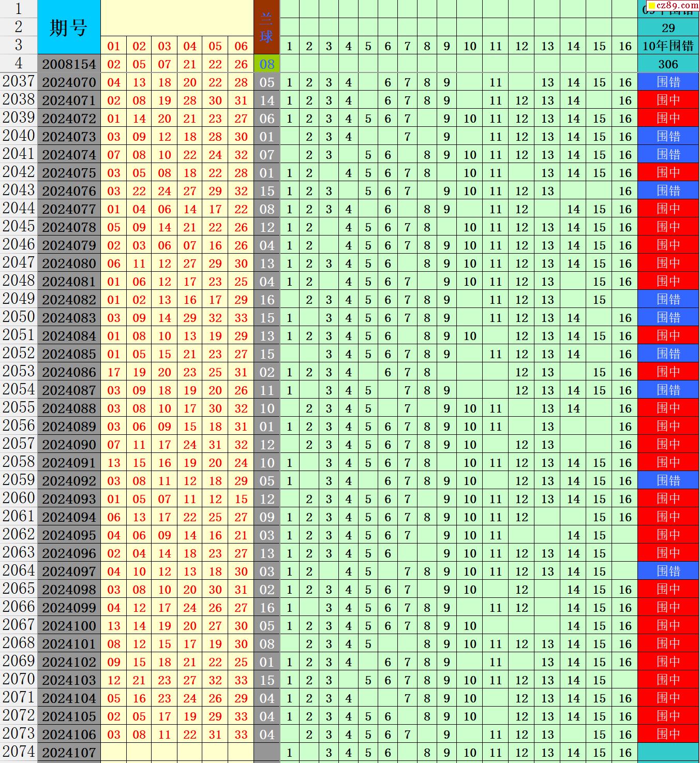Click red column header 01 in header row
This screenshot has height=763, width=700.
(x=114, y=46)
